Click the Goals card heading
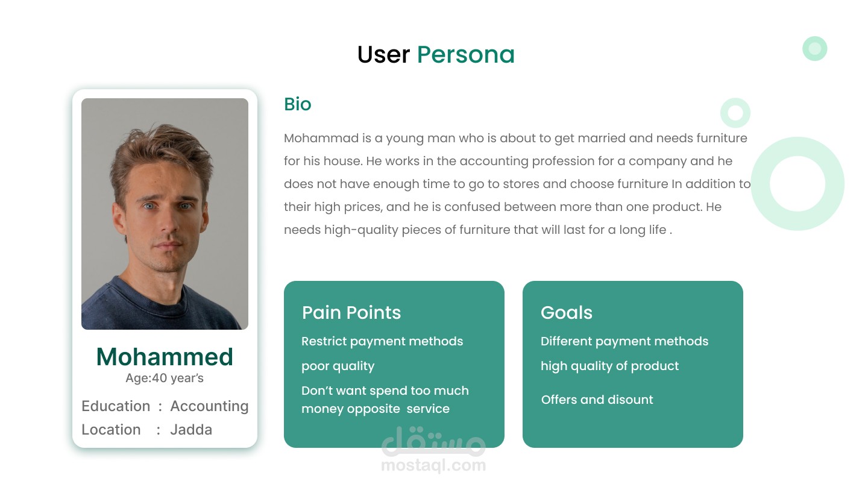Screen dimensions: 868x484 pyautogui.click(x=566, y=313)
